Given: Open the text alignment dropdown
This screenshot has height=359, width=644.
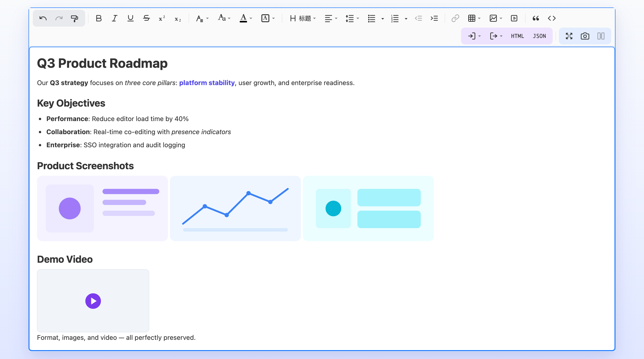Looking at the screenshot, I should [x=331, y=18].
